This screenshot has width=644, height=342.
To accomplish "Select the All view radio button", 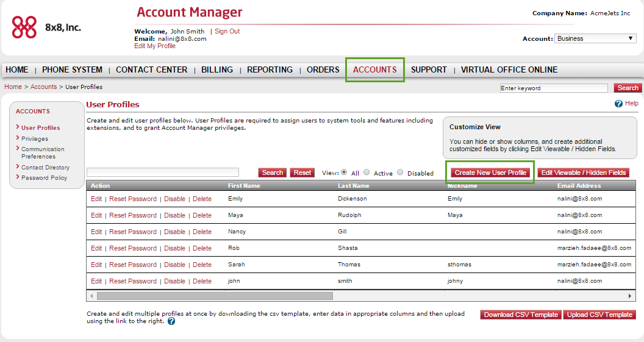I will coord(344,172).
